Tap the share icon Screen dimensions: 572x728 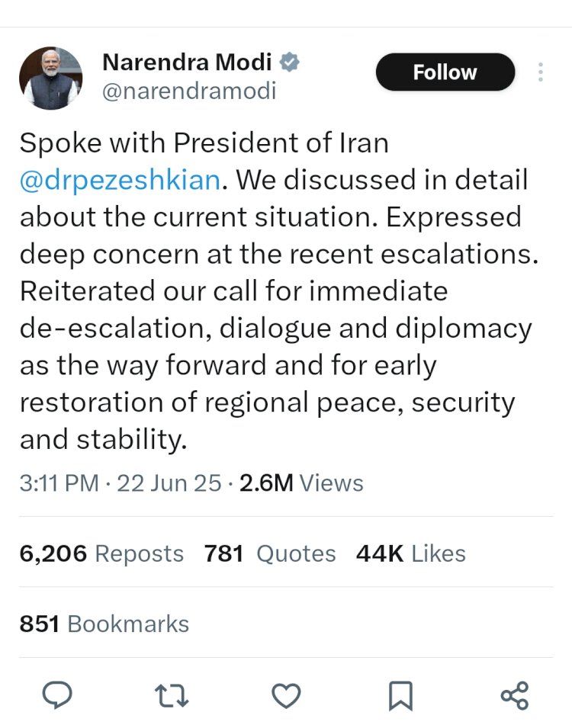(515, 695)
